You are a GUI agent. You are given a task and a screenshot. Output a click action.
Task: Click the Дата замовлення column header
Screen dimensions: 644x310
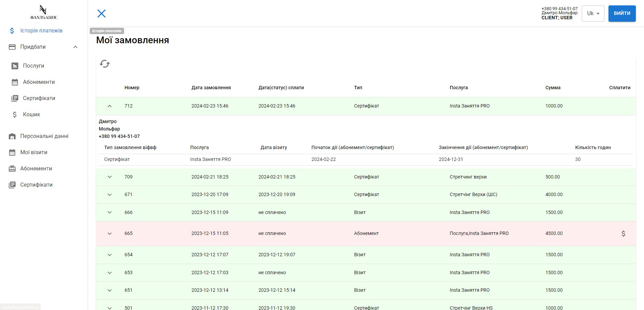pos(211,88)
